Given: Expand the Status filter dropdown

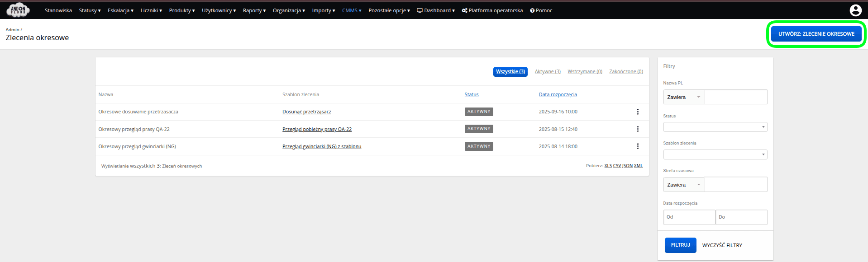Looking at the screenshot, I should click(715, 127).
